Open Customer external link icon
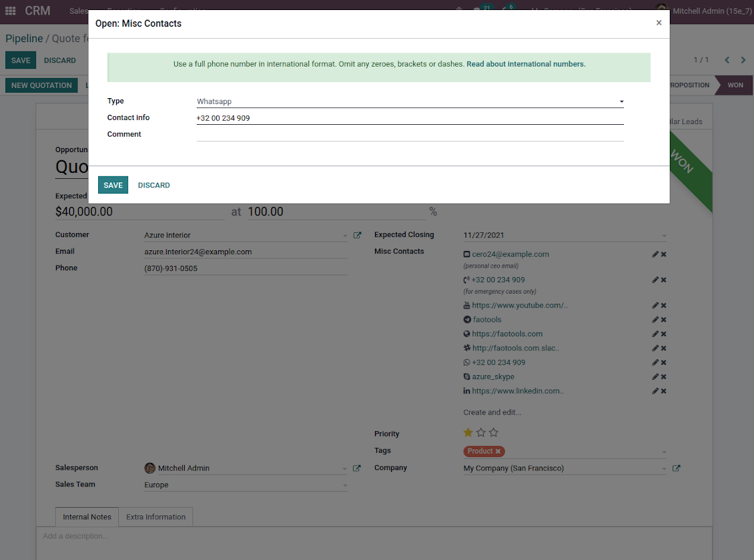Viewport: 754px width, 560px height. pos(357,236)
